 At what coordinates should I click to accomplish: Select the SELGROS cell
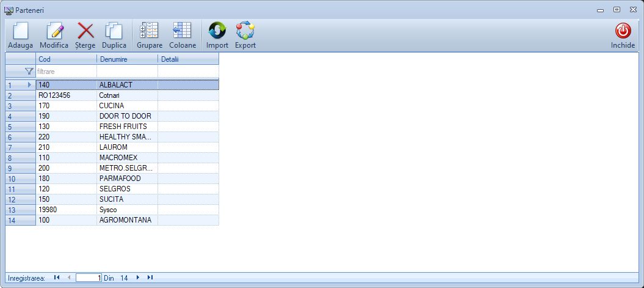(128, 189)
